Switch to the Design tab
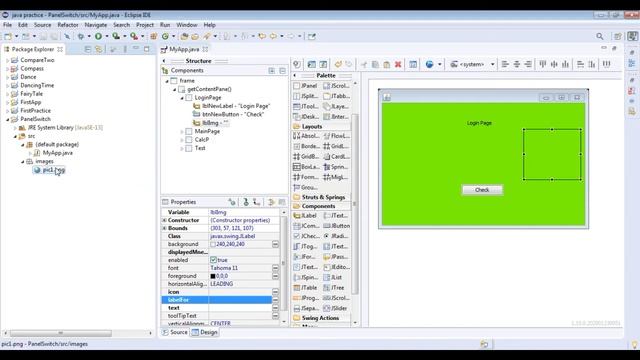Viewport: 640px width, 360px height. (x=204, y=332)
